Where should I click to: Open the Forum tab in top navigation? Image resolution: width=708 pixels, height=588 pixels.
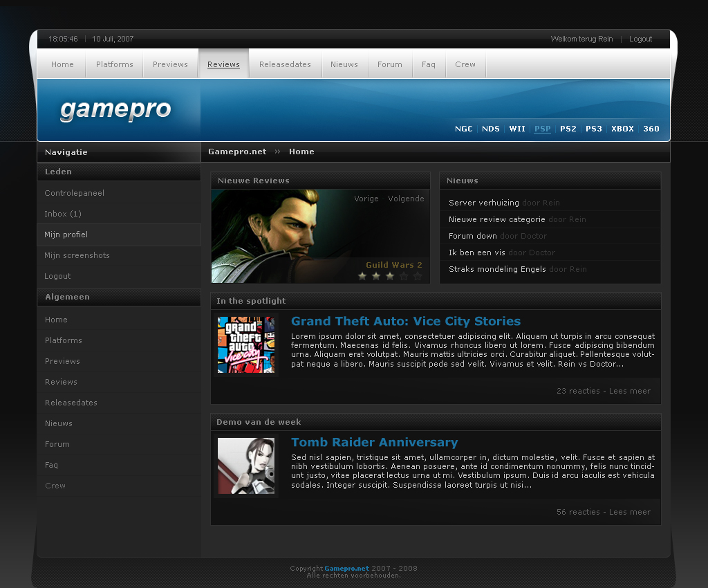coord(390,64)
